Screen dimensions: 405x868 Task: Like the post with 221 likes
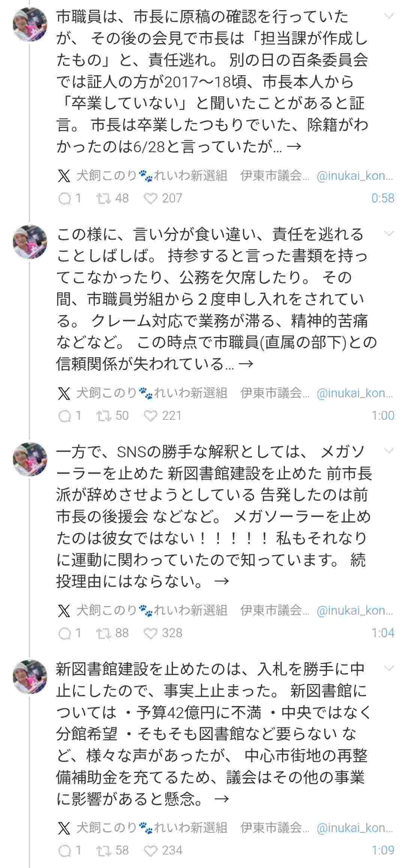click(x=151, y=416)
